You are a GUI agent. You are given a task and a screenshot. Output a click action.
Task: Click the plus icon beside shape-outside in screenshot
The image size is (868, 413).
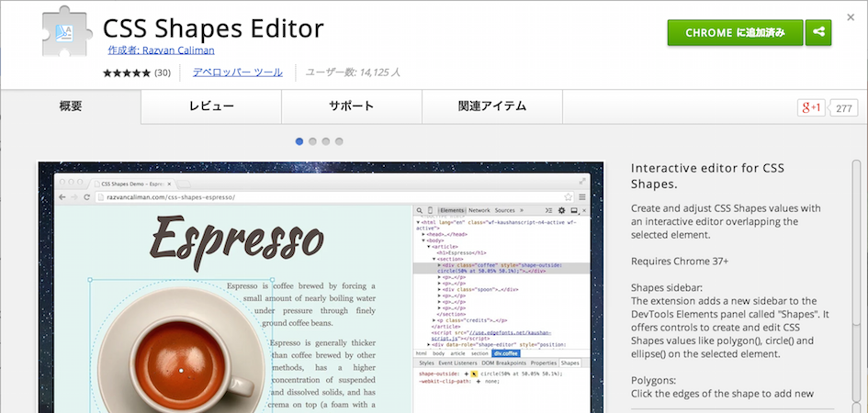[x=467, y=374]
